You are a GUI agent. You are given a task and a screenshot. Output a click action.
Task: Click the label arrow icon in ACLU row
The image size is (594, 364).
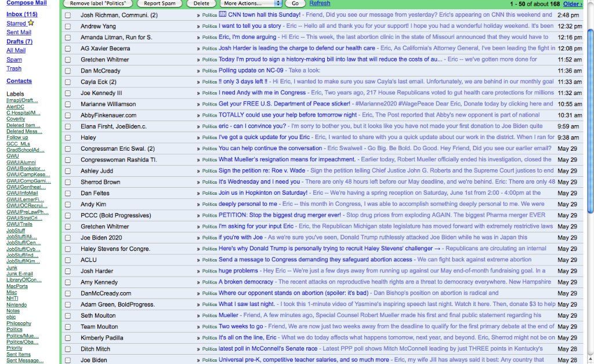198,260
